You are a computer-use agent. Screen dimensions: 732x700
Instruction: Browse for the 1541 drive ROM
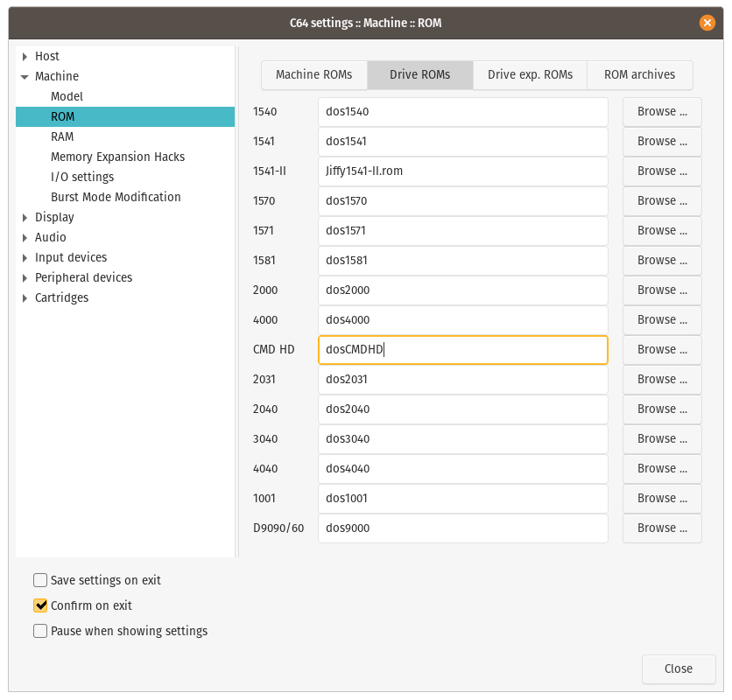tap(662, 142)
